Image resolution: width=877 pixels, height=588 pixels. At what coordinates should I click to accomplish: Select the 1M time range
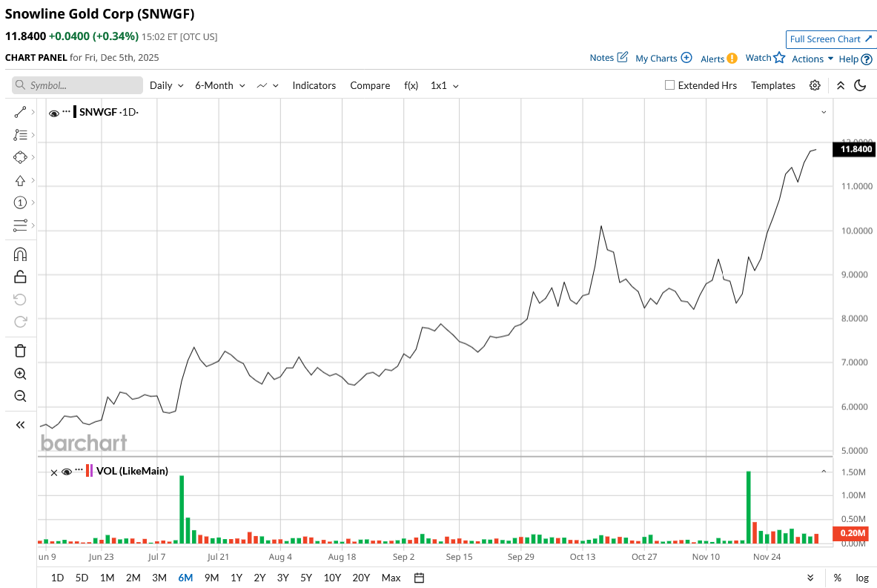[107, 578]
